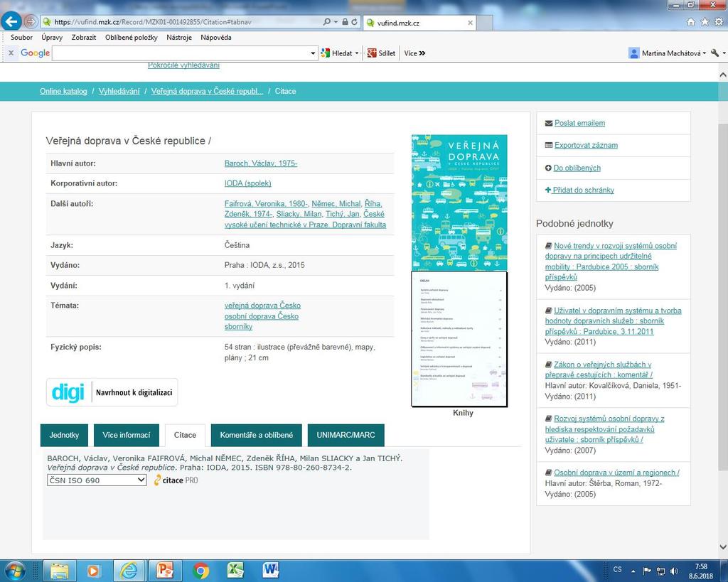Click the browser back arrow button

(x=11, y=21)
